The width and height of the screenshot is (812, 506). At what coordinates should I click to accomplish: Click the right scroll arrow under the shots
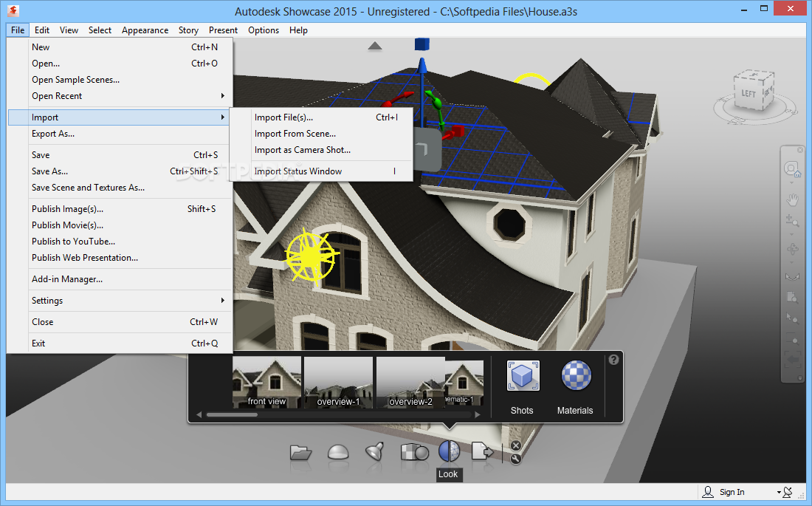point(478,414)
